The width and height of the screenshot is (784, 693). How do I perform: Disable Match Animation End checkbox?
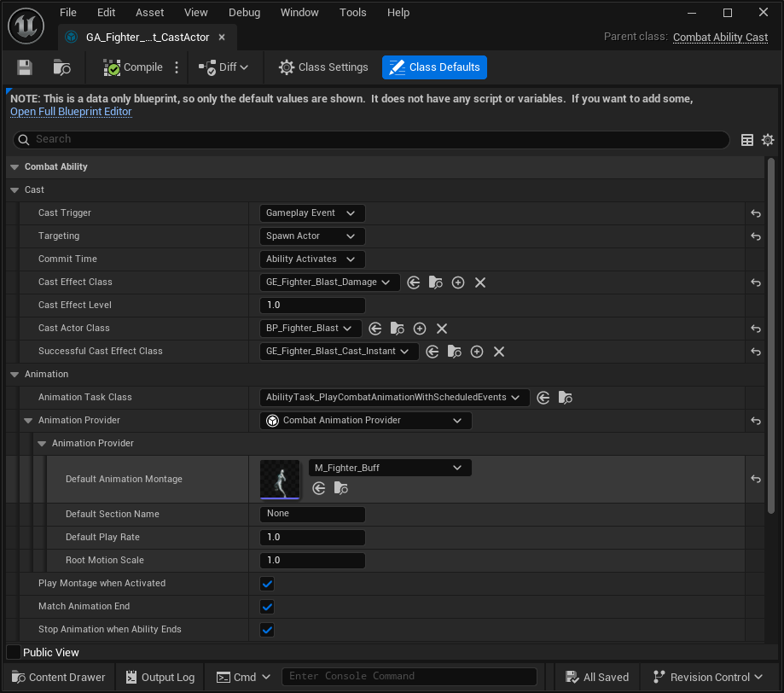267,607
